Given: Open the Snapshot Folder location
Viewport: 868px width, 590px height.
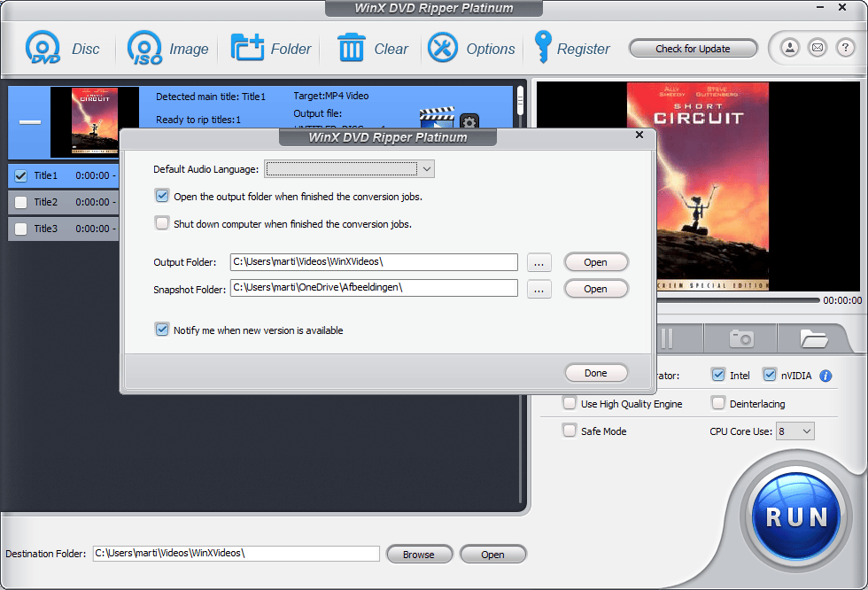Looking at the screenshot, I should click(x=595, y=289).
